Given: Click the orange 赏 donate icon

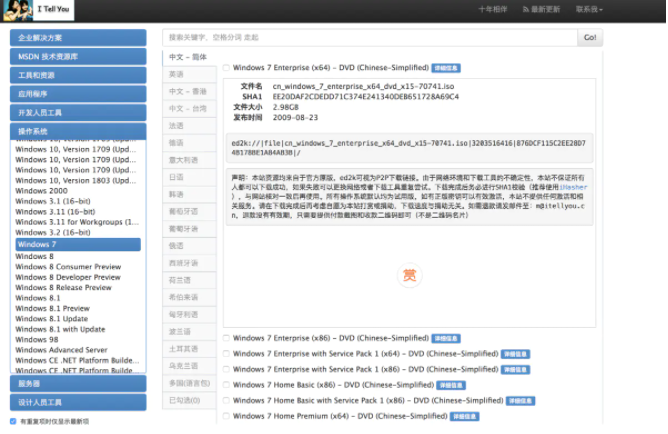Looking at the screenshot, I should pos(408,275).
